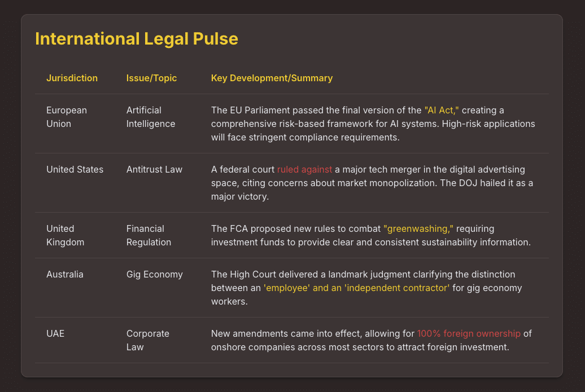Click the UAE jurisdiction entry
This screenshot has width=585, height=392.
(55, 333)
